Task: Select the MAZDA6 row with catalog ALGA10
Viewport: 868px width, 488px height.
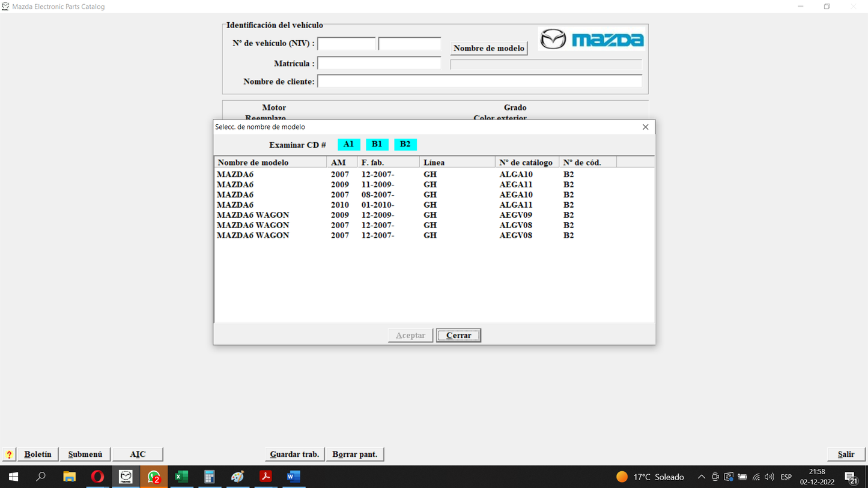Action: [x=434, y=175]
